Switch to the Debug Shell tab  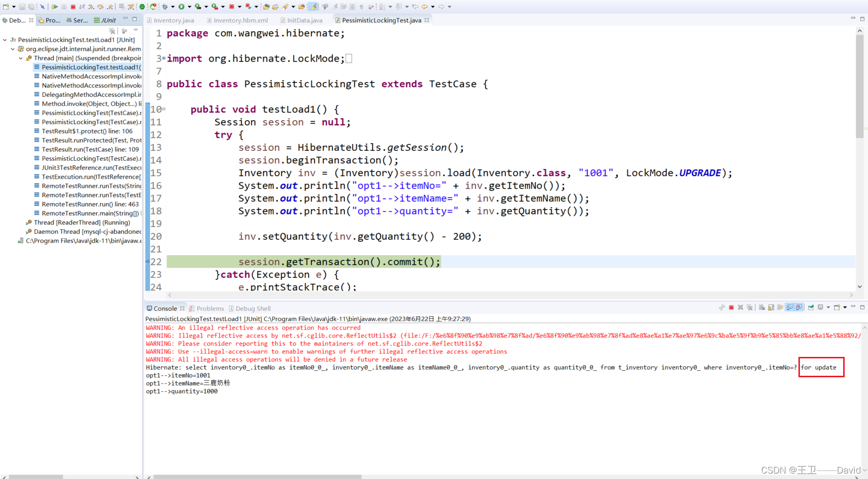[x=249, y=308]
